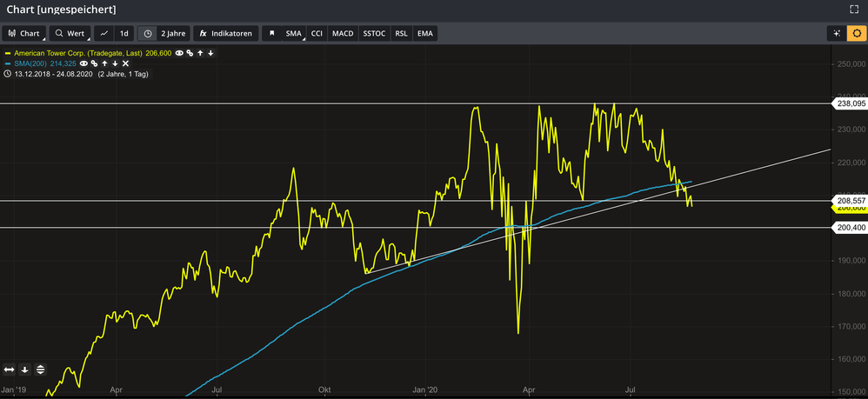Open the SMA indicator dropdown

(294, 34)
